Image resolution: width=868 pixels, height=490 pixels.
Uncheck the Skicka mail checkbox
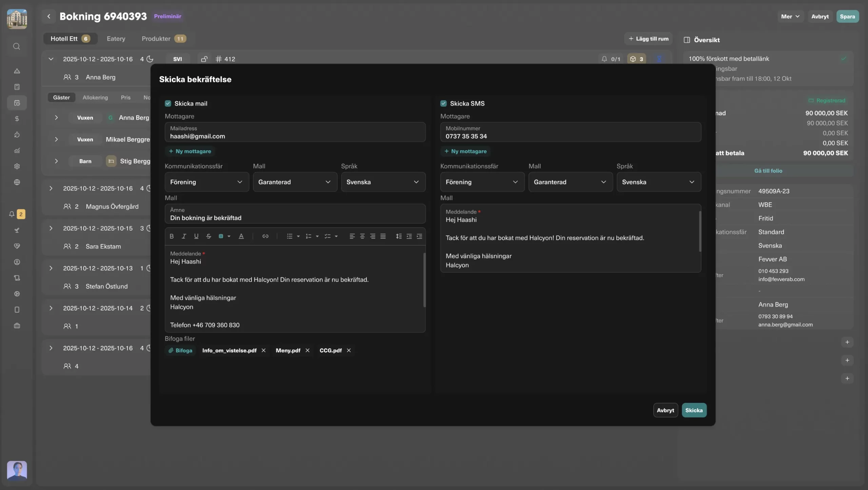tap(168, 103)
